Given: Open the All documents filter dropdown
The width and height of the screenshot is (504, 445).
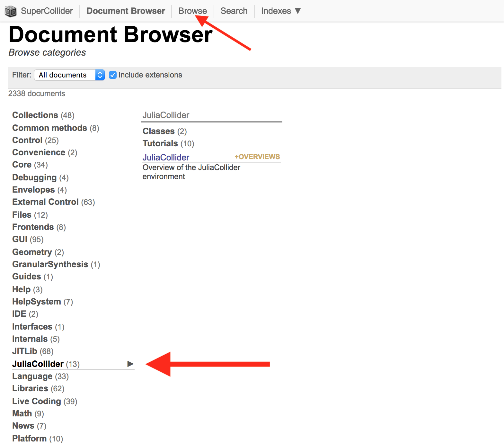Looking at the screenshot, I should [x=69, y=75].
